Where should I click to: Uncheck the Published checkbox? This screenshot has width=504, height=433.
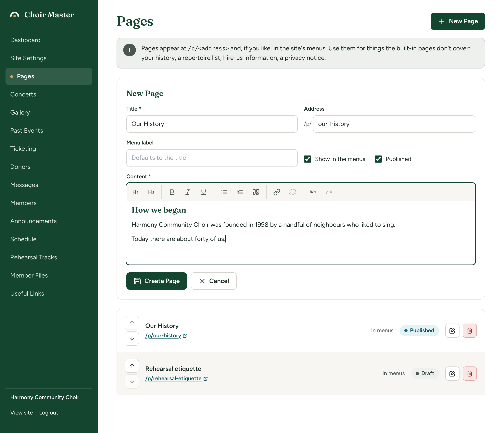(x=378, y=159)
